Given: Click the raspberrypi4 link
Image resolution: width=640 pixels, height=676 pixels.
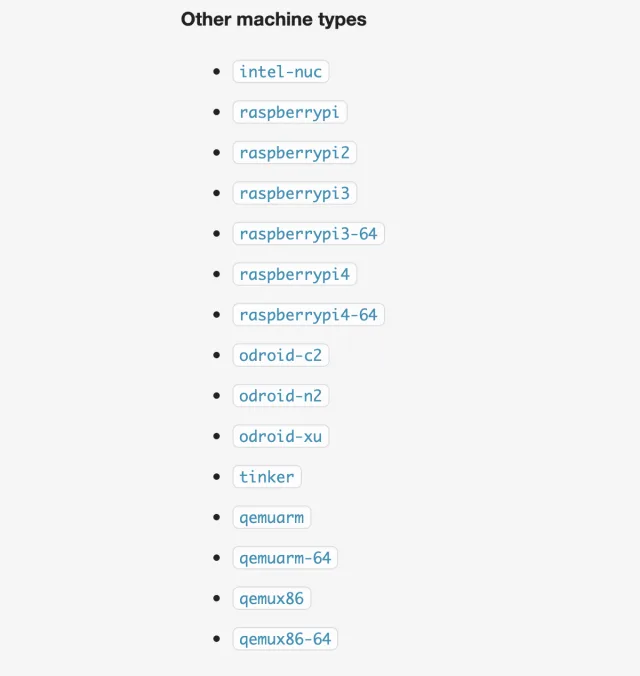Looking at the screenshot, I should pos(295,274).
